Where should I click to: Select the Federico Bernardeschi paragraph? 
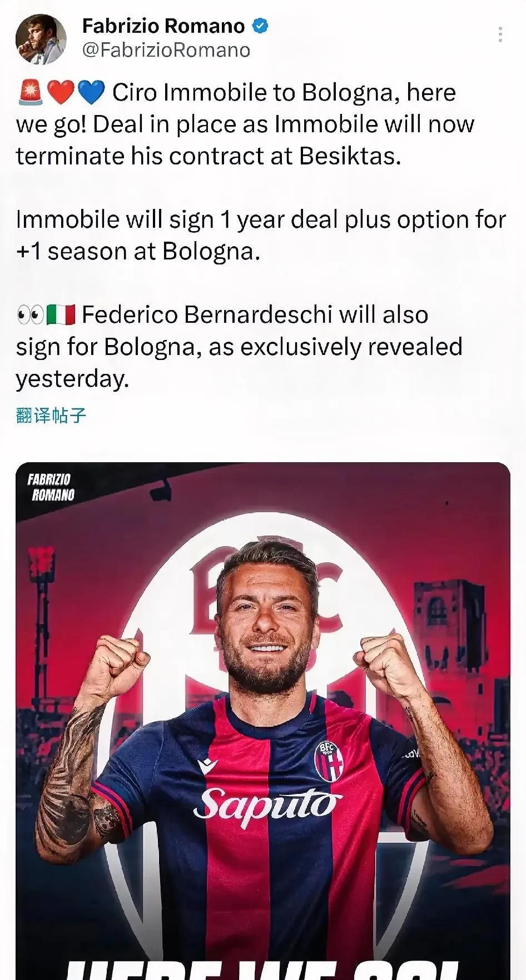coord(239,347)
